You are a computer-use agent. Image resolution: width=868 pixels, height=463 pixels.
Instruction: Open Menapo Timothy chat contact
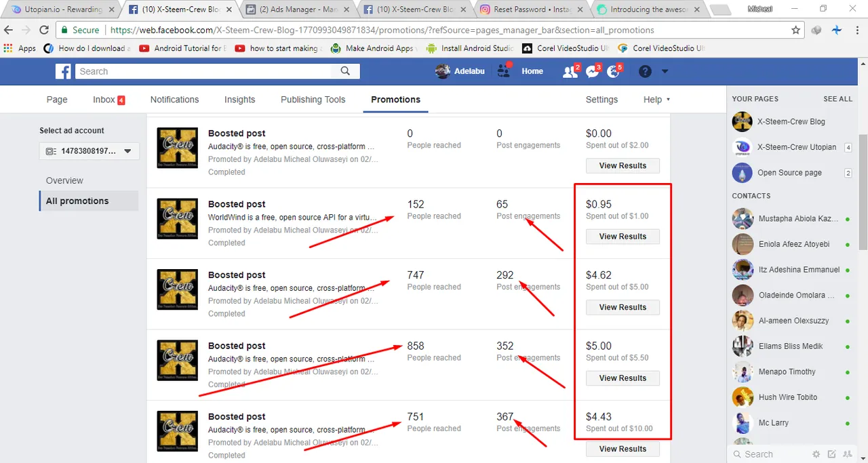coord(792,371)
